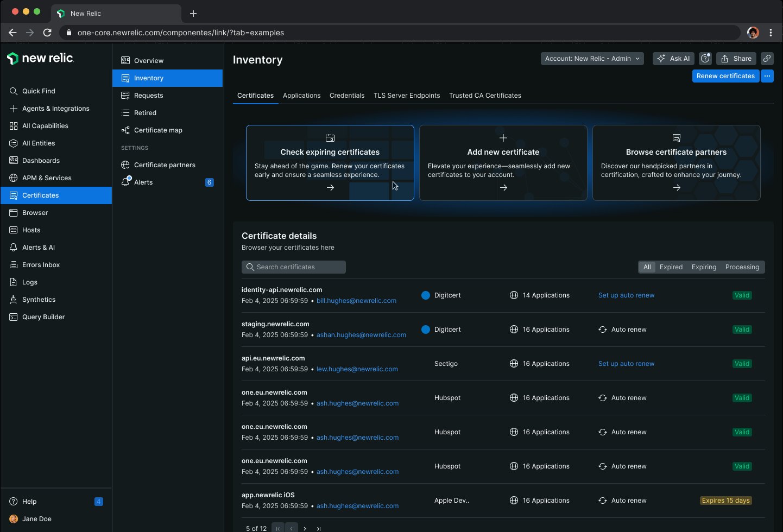Screen dimensions: 783x532
Task: Switch to the Applications tab
Action: 301,96
